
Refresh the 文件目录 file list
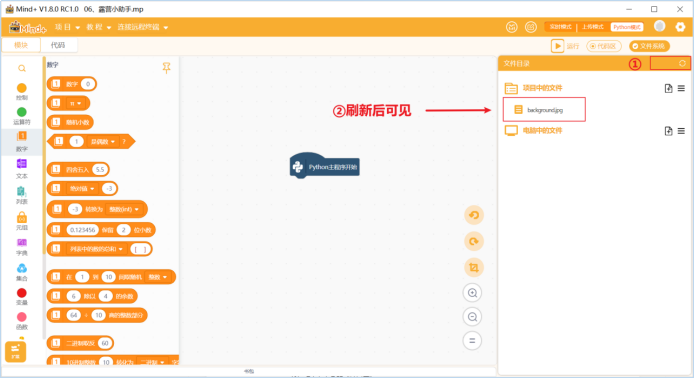[x=682, y=63]
